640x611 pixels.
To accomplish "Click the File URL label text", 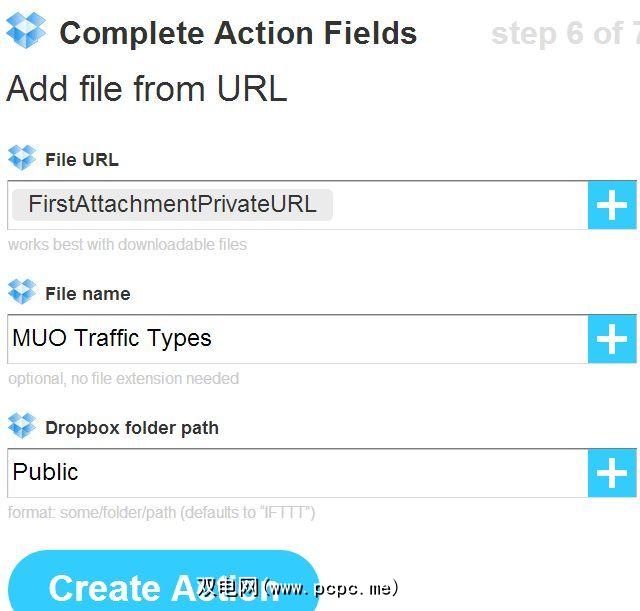I will click(82, 159).
